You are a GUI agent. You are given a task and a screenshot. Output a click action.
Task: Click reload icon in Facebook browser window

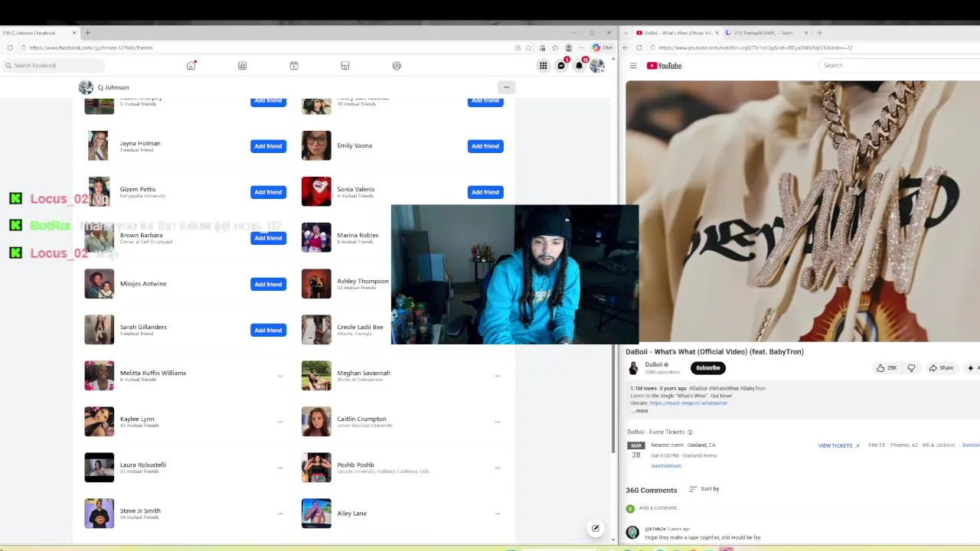click(x=10, y=47)
